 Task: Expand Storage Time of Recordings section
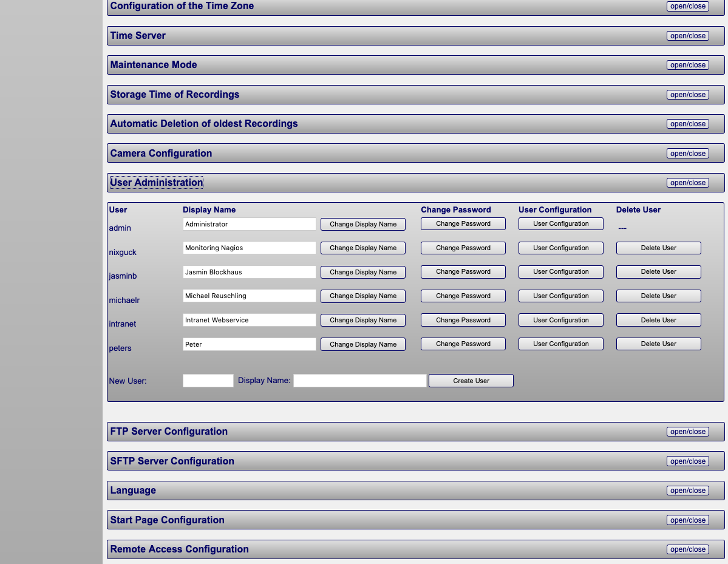[687, 95]
